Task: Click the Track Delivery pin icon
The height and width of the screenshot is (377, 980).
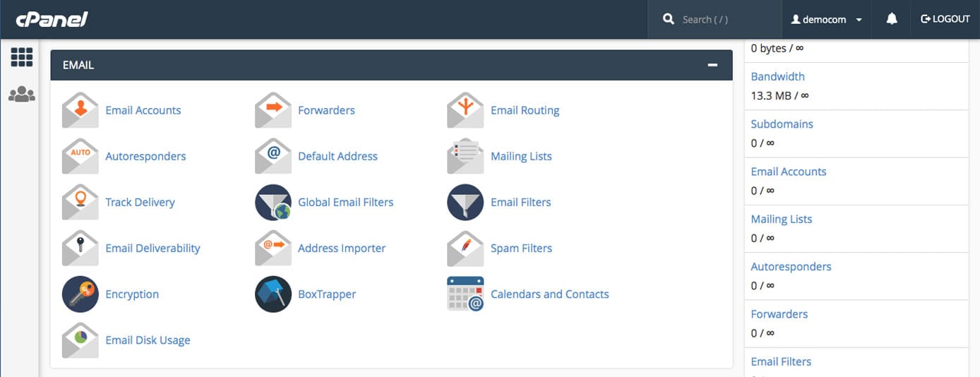Action: [x=80, y=202]
